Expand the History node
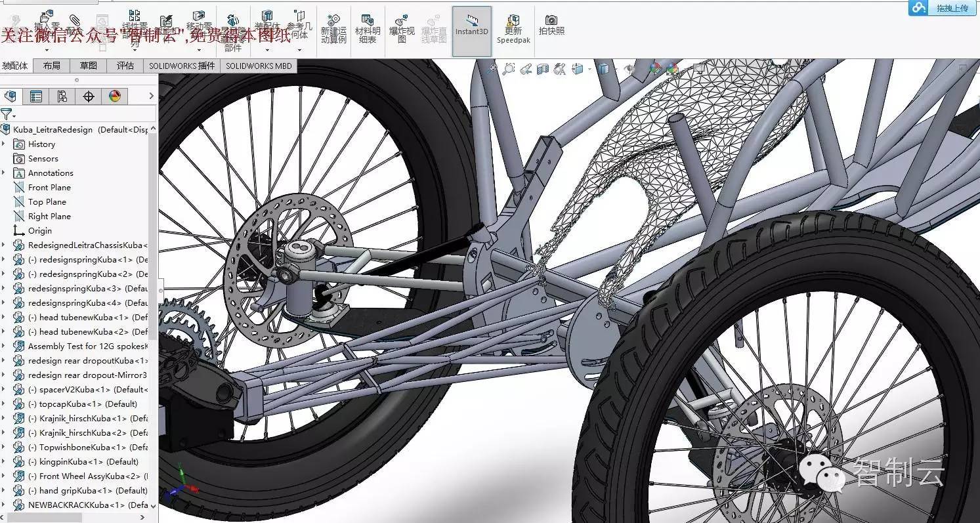The height and width of the screenshot is (523, 980). [4, 144]
